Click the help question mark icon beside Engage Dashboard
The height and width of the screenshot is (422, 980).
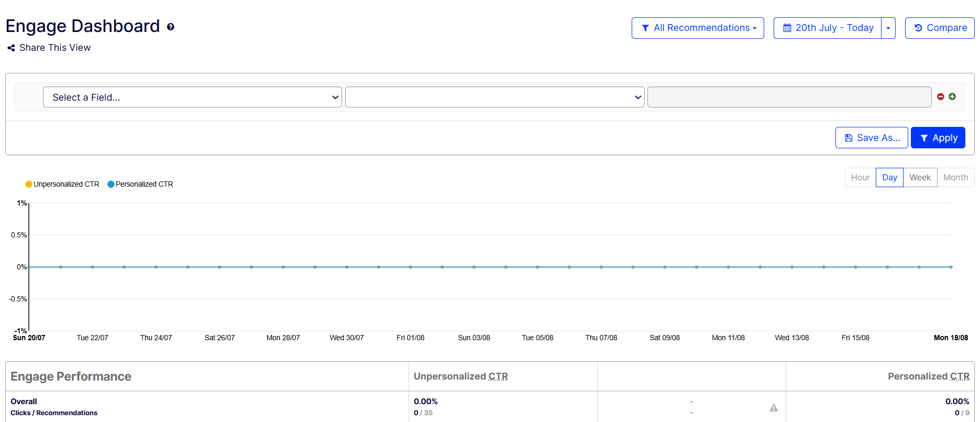[171, 27]
